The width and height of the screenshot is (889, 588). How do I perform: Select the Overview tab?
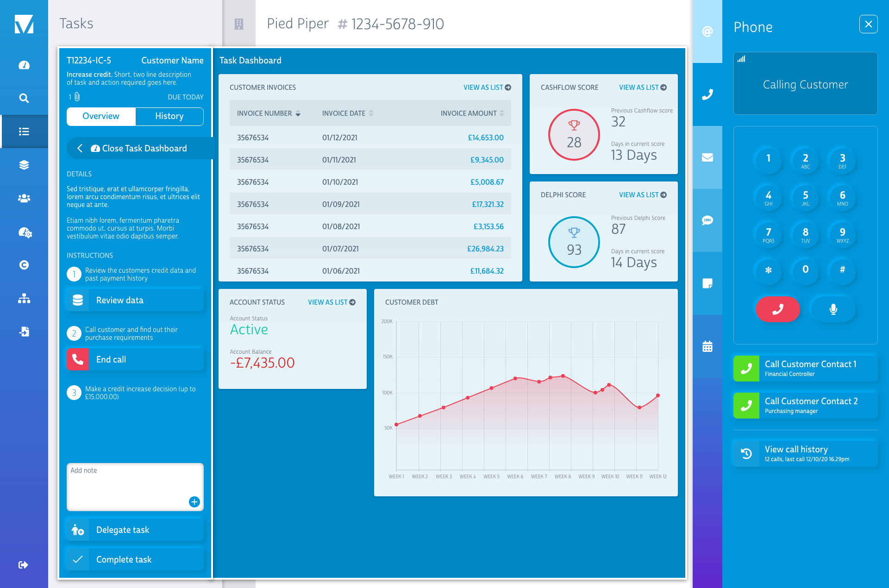pos(101,116)
